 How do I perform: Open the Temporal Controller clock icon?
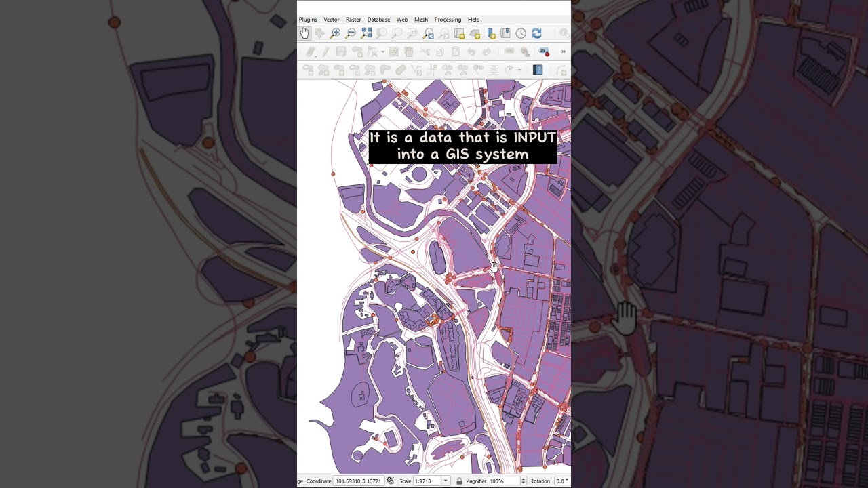coord(521,33)
